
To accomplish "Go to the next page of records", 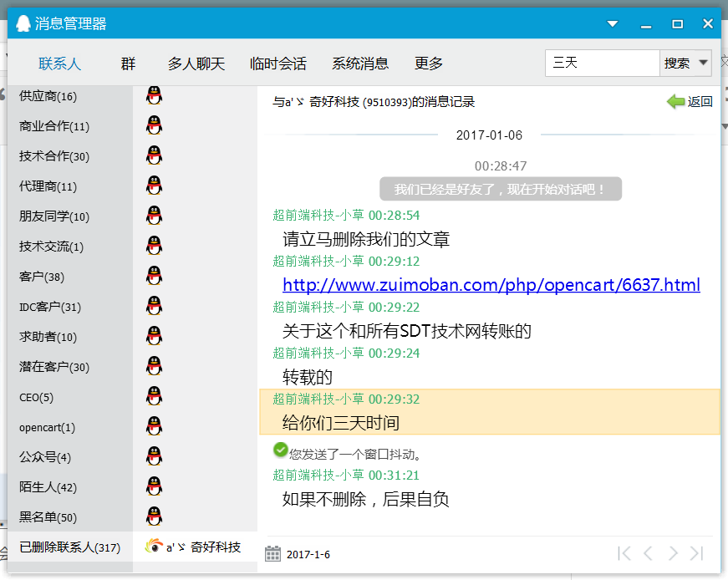I will point(673,553).
